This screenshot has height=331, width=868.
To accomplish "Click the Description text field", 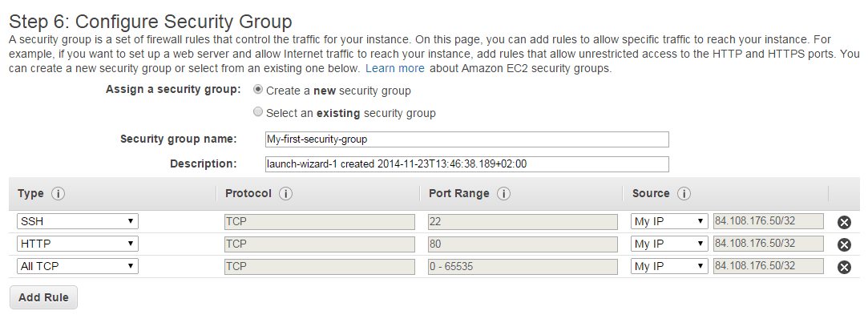I will (466, 164).
